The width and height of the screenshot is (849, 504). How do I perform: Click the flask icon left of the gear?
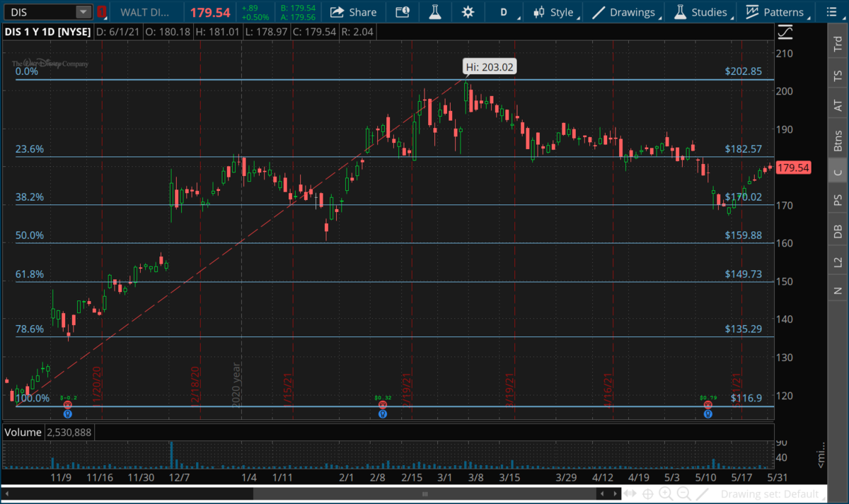point(434,12)
